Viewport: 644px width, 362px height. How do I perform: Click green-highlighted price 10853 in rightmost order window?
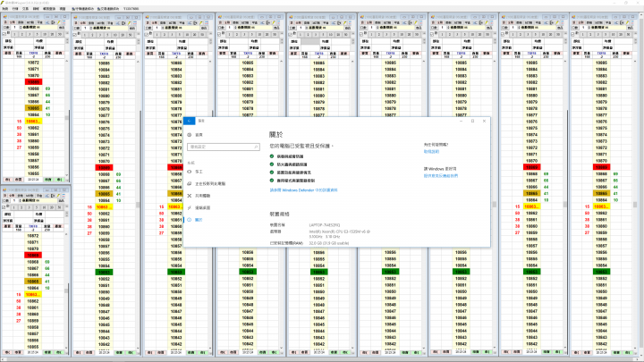click(x=602, y=272)
